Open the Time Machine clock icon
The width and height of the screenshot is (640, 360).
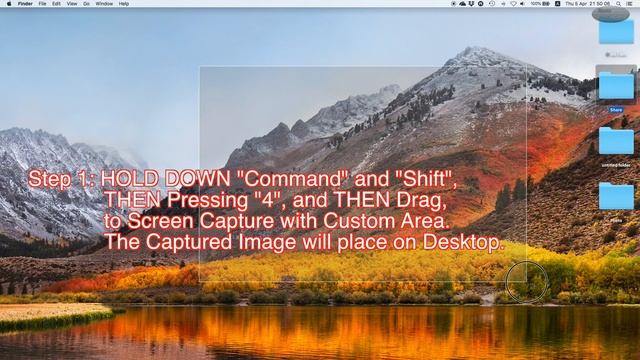tap(492, 4)
